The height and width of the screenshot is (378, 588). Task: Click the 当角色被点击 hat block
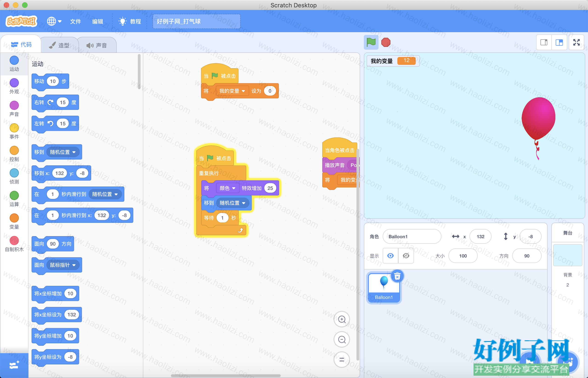(340, 150)
